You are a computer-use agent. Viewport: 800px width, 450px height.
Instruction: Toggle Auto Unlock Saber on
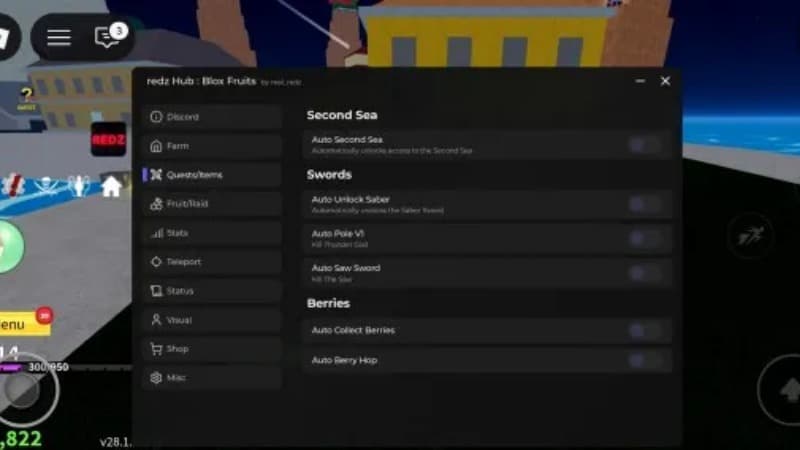pos(644,205)
